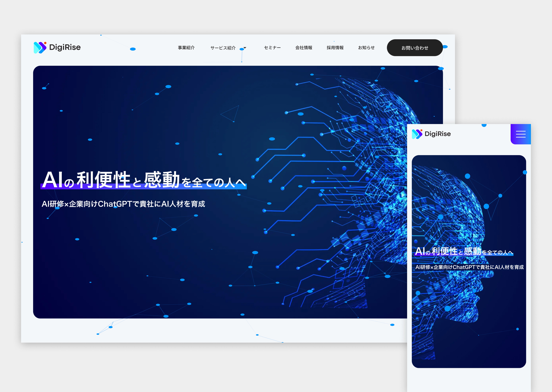Image resolution: width=552 pixels, height=392 pixels.
Task: Open the サービス紹介 navigation link
Action: pos(223,48)
